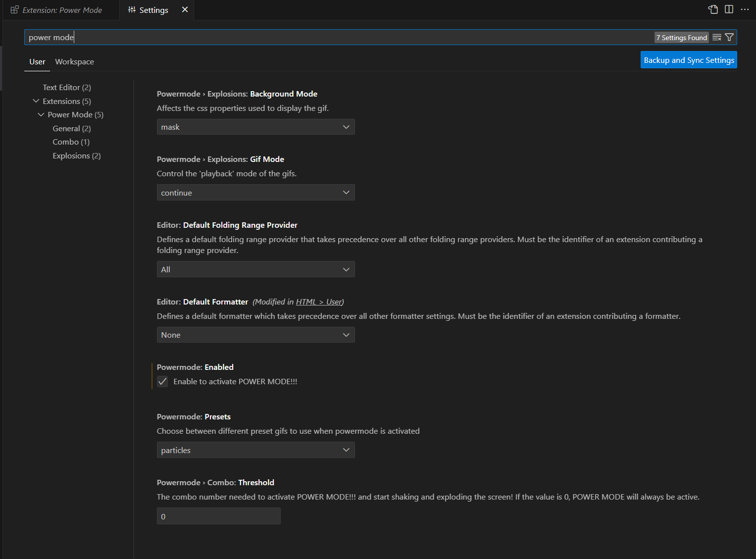The image size is (756, 559).
Task: Open Gif Mode dropdown showing continue
Action: [255, 193]
